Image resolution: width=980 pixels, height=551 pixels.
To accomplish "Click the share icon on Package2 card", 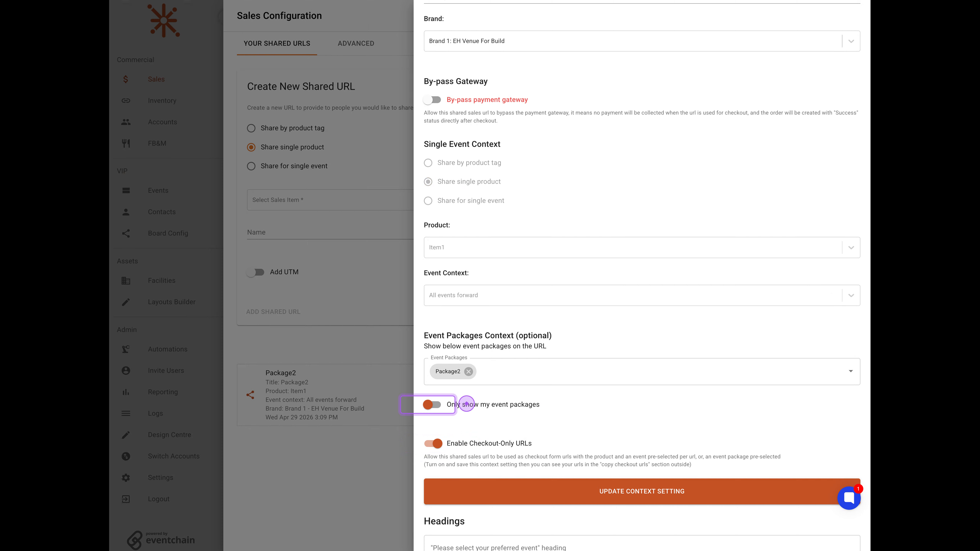I will 250,395.
